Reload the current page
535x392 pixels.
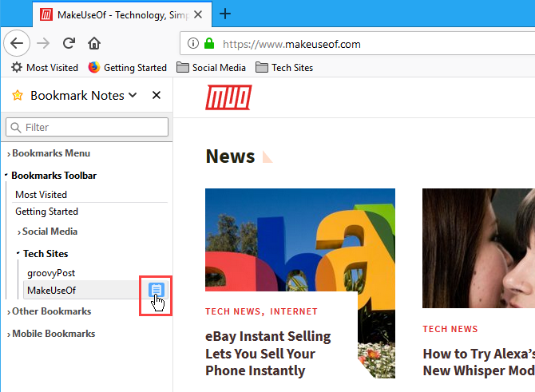69,43
